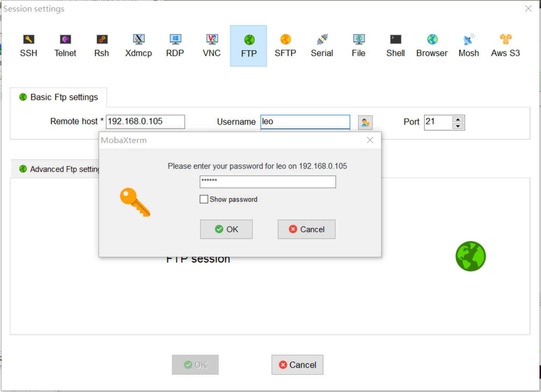Enable the Show password checkbox
Screen dimensions: 541x392
tap(204, 199)
